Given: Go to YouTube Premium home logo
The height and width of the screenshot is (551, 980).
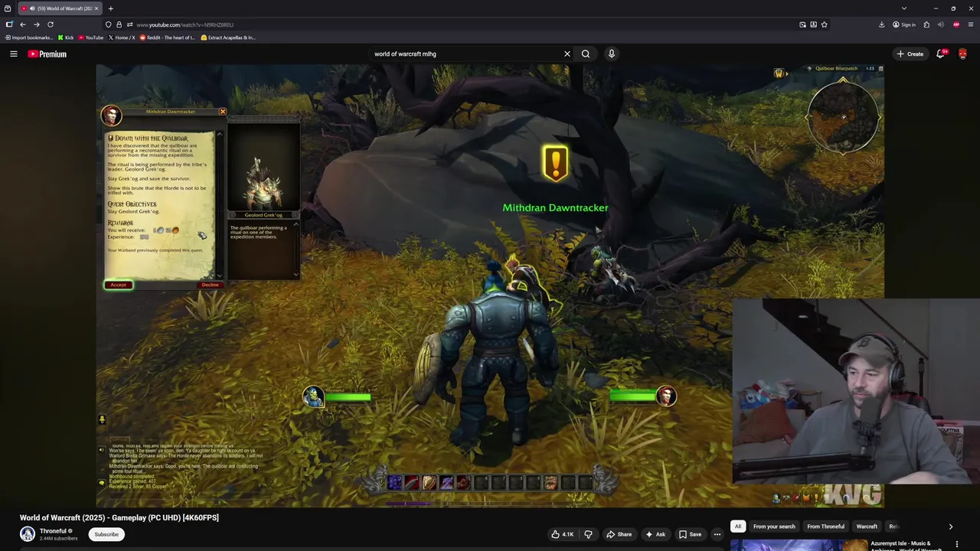Looking at the screenshot, I should tap(47, 54).
